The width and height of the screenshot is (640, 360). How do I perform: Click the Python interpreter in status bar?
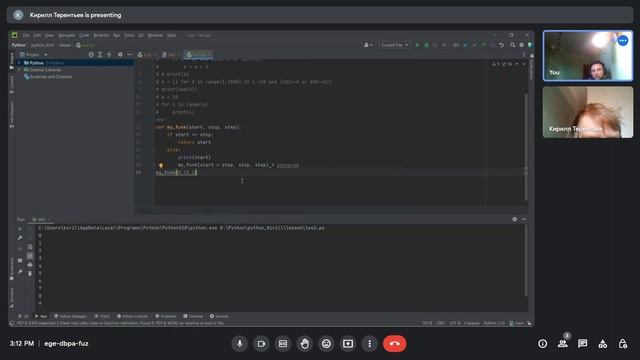494,323
